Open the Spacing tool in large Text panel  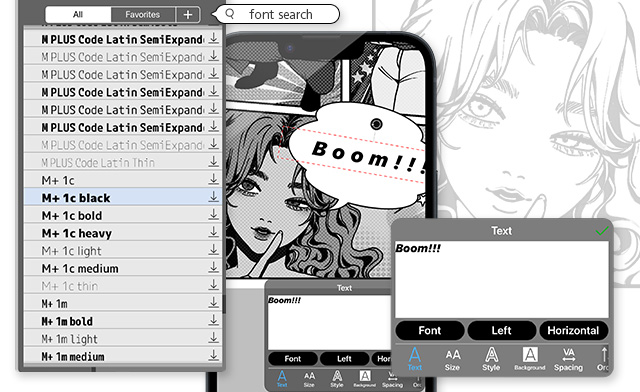569,360
